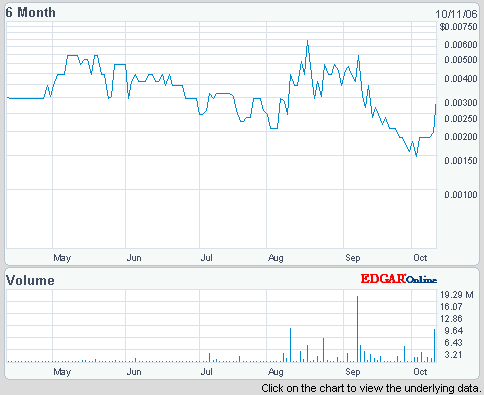Select the 0.00500 price axis label
The image size is (484, 395).
coord(461,60)
